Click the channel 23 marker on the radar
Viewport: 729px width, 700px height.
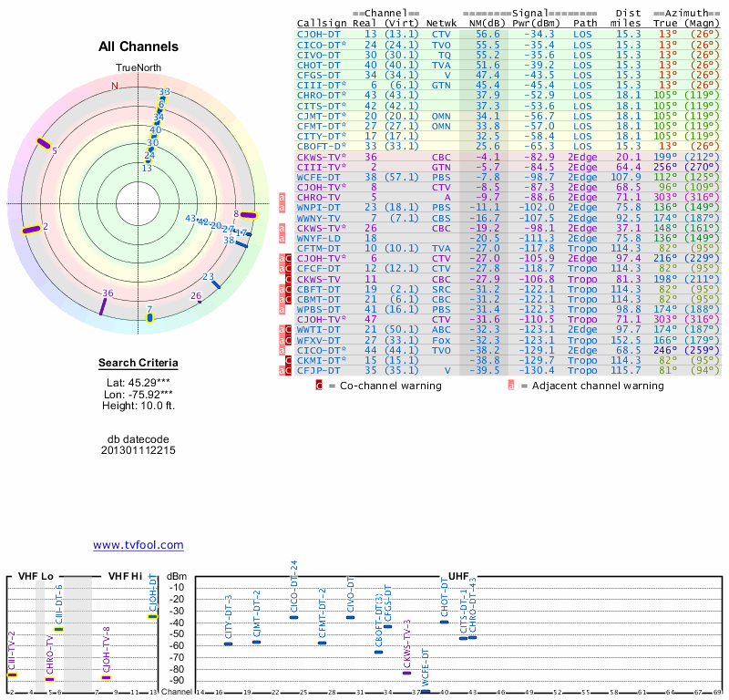click(216, 285)
